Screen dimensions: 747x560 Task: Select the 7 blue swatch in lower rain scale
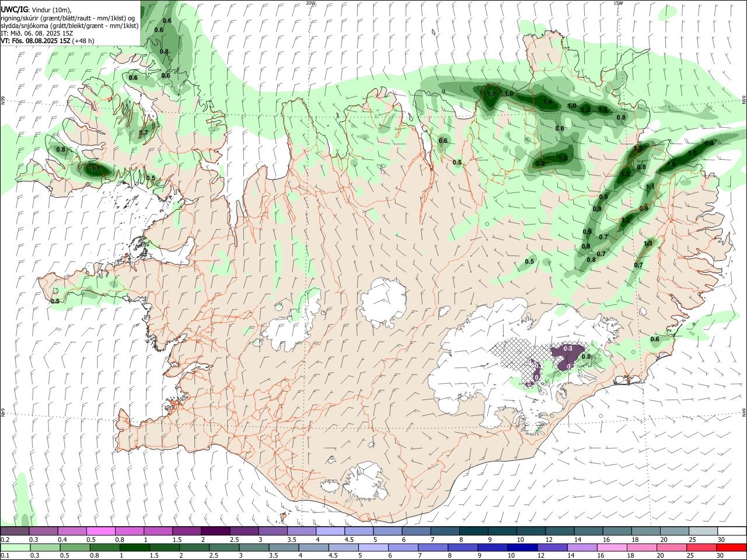coord(433,547)
